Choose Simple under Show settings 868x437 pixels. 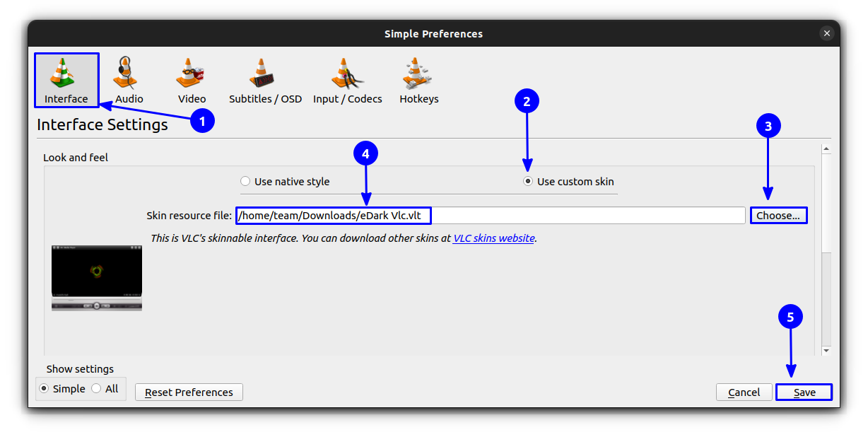pos(61,389)
